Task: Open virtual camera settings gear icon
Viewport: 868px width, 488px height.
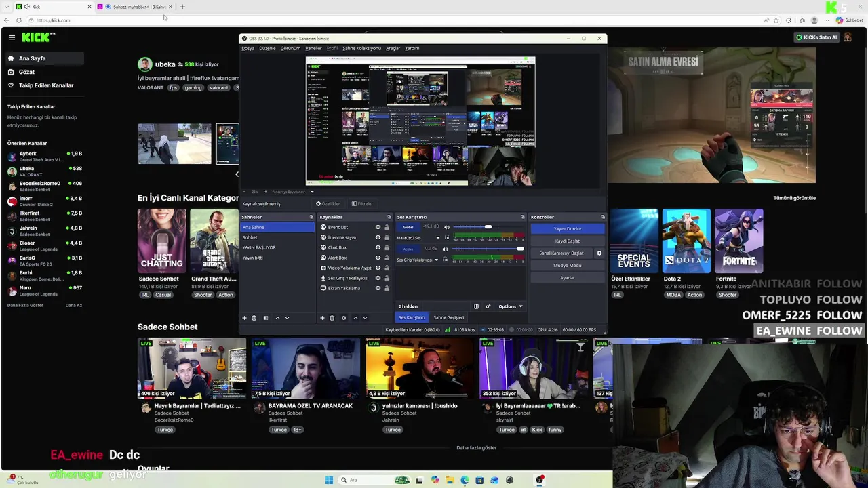Action: pyautogui.click(x=599, y=253)
